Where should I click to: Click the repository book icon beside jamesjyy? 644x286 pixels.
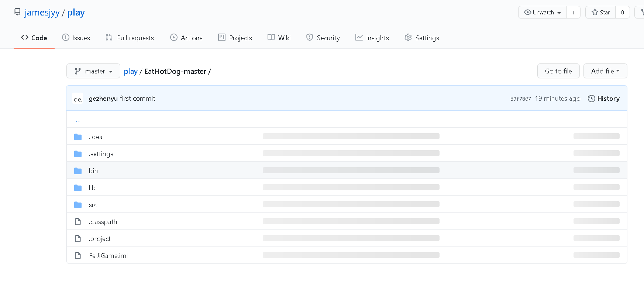[17, 12]
